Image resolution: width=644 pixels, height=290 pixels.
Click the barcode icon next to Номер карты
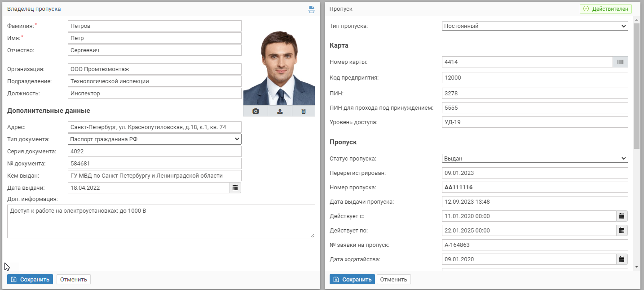coord(620,62)
